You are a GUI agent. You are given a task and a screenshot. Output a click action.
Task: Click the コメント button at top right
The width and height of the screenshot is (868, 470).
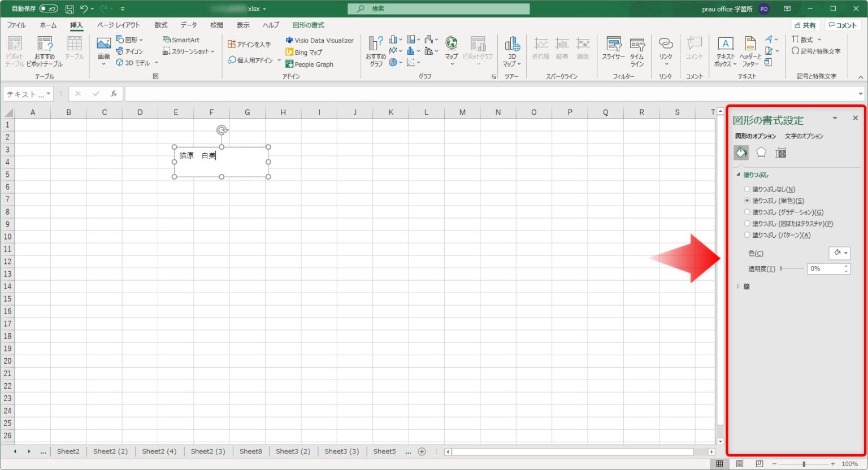coord(842,25)
